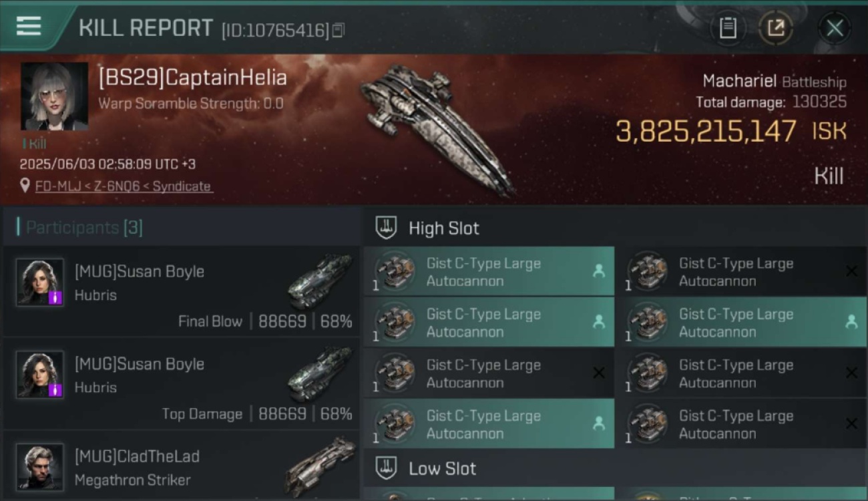Open the Susan Boyle Top Damage portrait
This screenshot has height=501, width=868.
40,375
